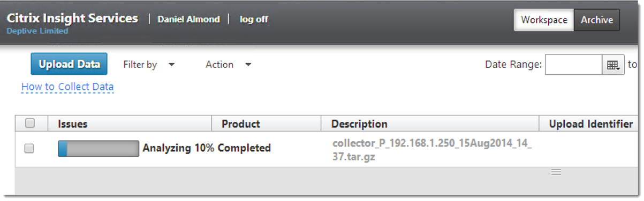
Task: Open the Action dropdown arrow
Action: click(248, 65)
